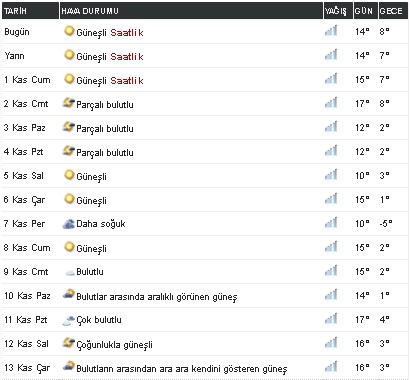Click the GÜN column header
The image size is (411, 380).
coord(365,11)
